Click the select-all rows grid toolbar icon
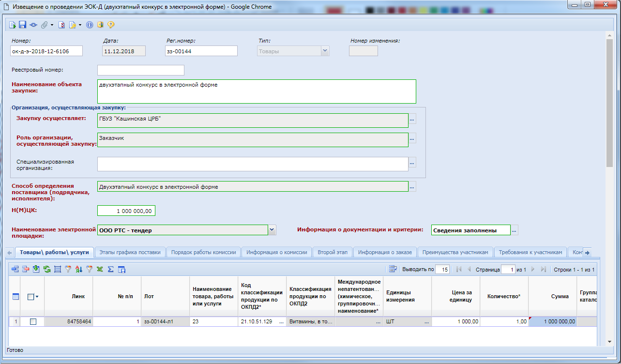This screenshot has height=364, width=621. (58, 269)
